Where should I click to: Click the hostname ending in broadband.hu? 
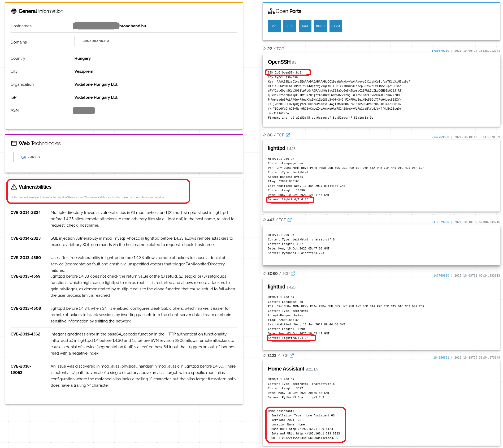110,26
